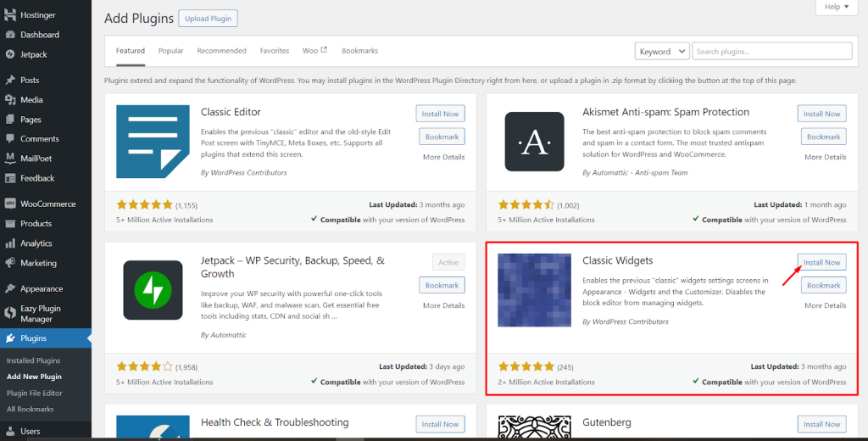Click the WordPress Contributors link under Classic Widgets
The image size is (868, 441).
pos(630,321)
